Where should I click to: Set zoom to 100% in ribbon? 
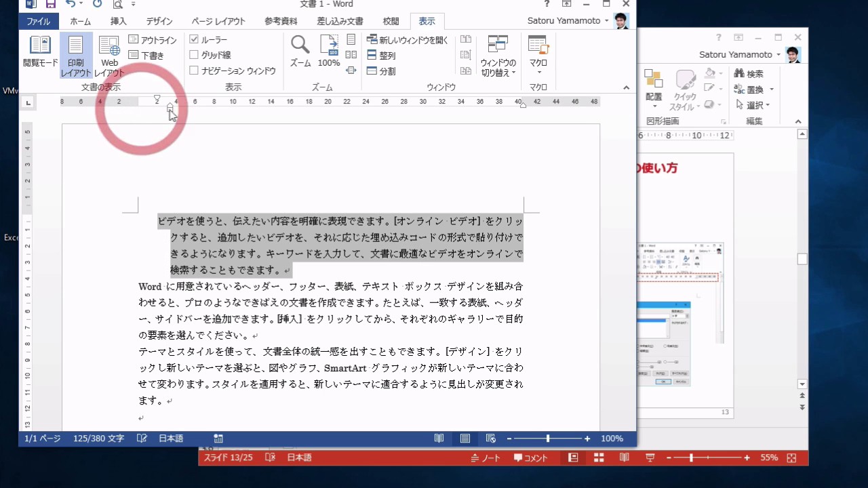pos(329,52)
